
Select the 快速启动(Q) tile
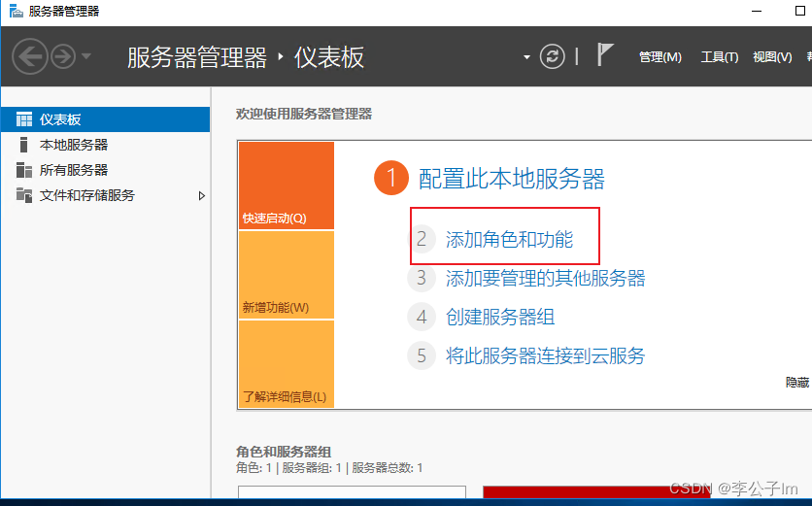(287, 186)
